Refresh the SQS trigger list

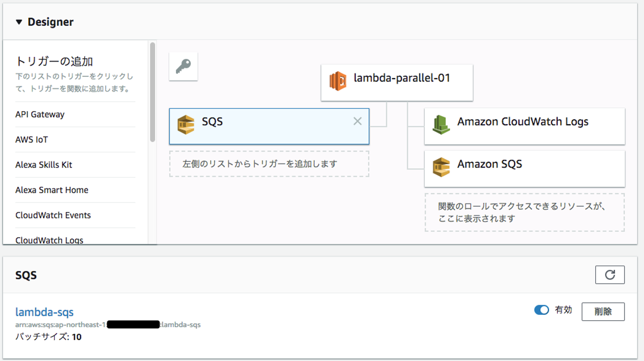pos(610,275)
